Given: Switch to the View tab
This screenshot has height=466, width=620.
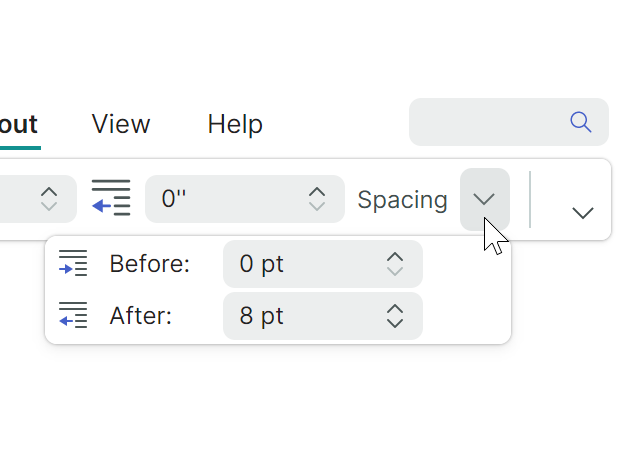Looking at the screenshot, I should 121,124.
